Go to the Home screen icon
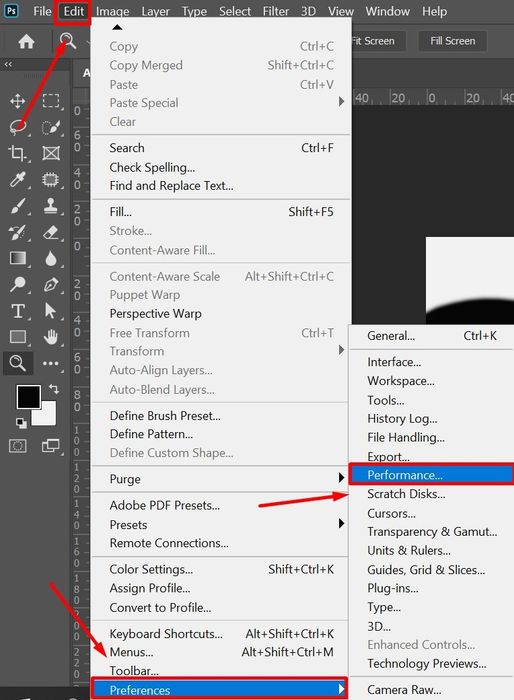 pyautogui.click(x=26, y=42)
